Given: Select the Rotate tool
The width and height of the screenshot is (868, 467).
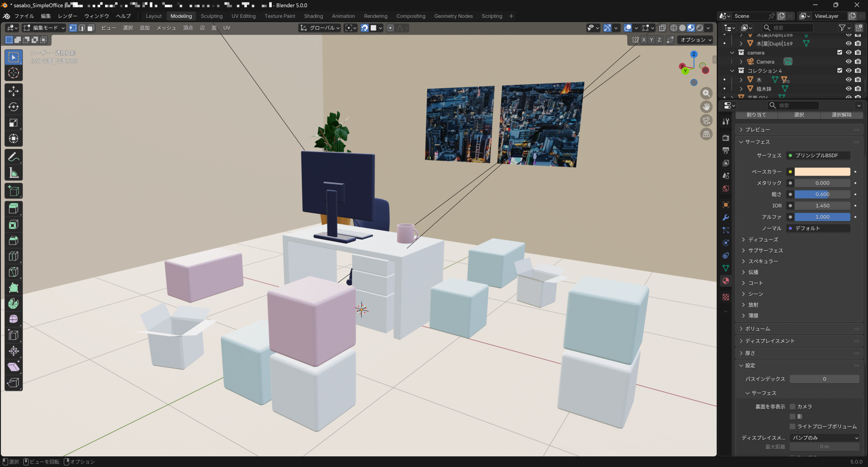Looking at the screenshot, I should click(14, 107).
